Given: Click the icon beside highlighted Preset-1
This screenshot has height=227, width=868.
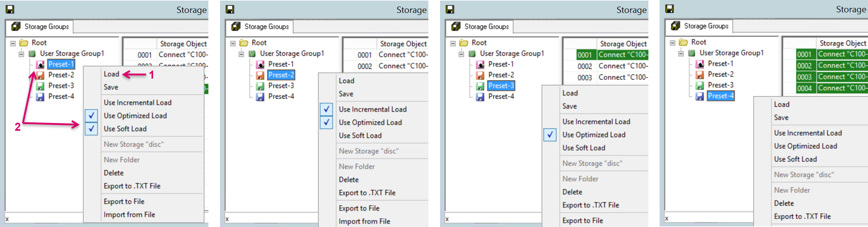Looking at the screenshot, I should (x=40, y=64).
